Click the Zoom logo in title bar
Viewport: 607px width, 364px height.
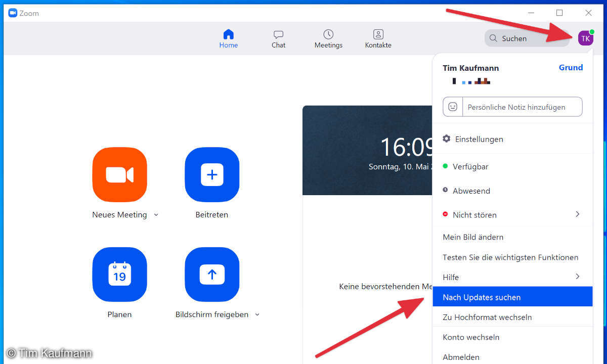13,13
